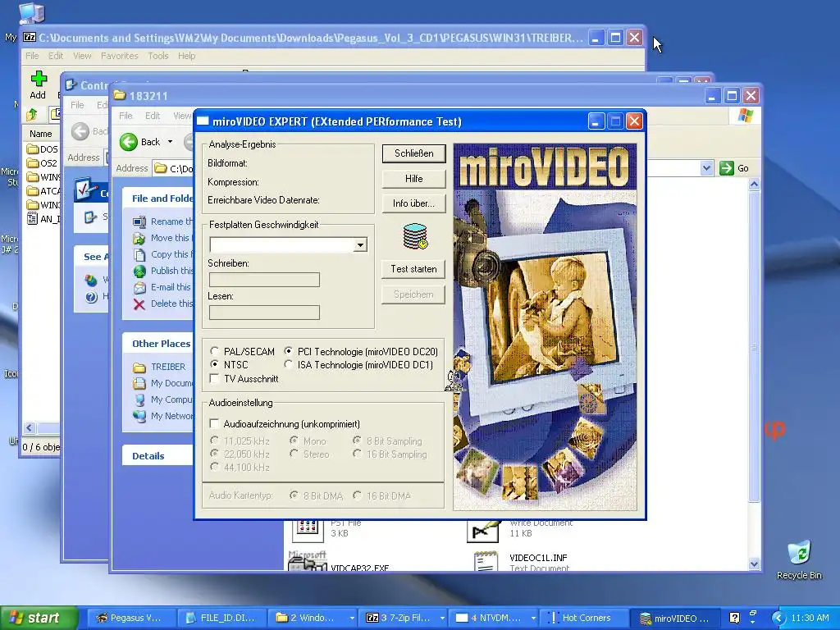The height and width of the screenshot is (630, 840).
Task: Open the Tools menu in 7-Zip
Action: click(x=158, y=56)
